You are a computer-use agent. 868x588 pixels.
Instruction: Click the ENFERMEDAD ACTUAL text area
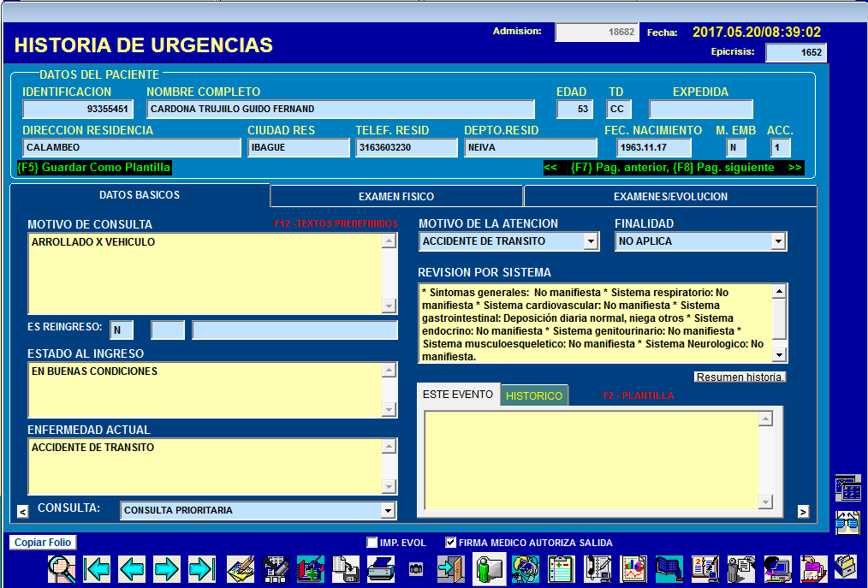coord(205,466)
